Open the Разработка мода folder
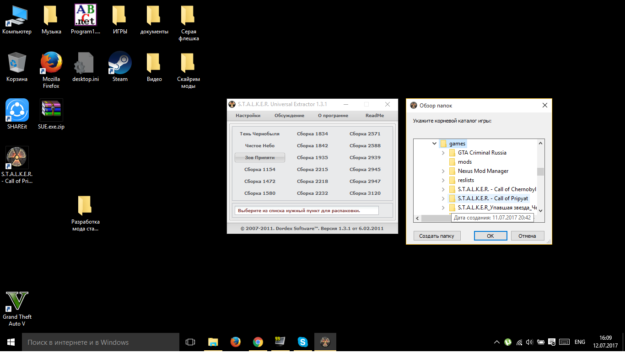This screenshot has height=364, width=625. tap(85, 213)
